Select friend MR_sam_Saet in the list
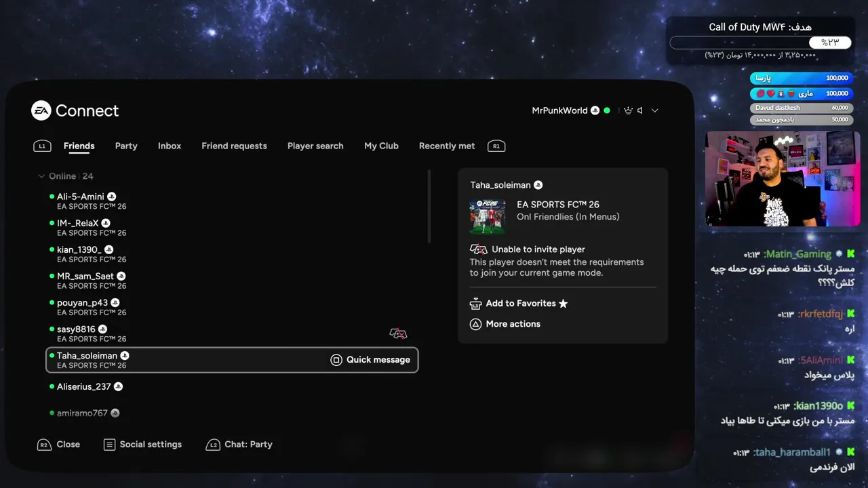 [x=232, y=281]
